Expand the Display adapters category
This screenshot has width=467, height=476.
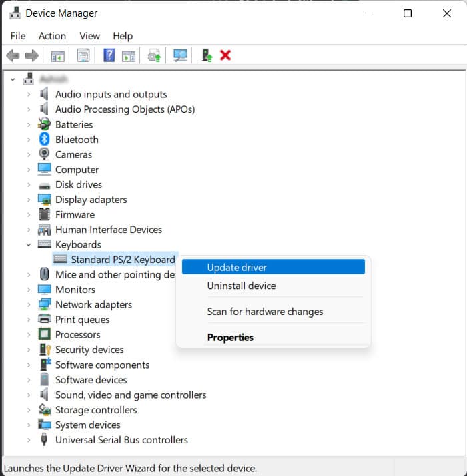[29, 200]
